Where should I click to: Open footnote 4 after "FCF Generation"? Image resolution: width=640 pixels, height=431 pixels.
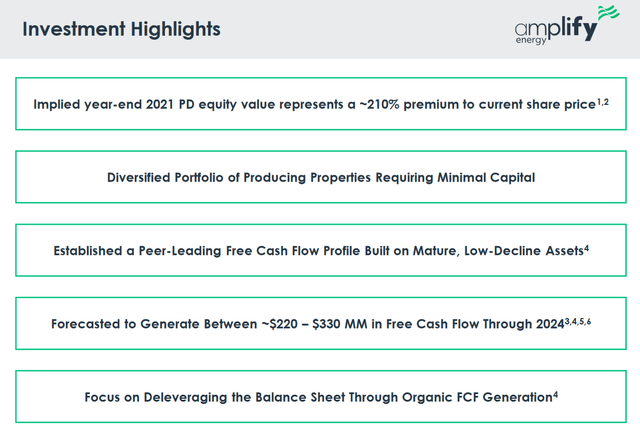[555, 393]
